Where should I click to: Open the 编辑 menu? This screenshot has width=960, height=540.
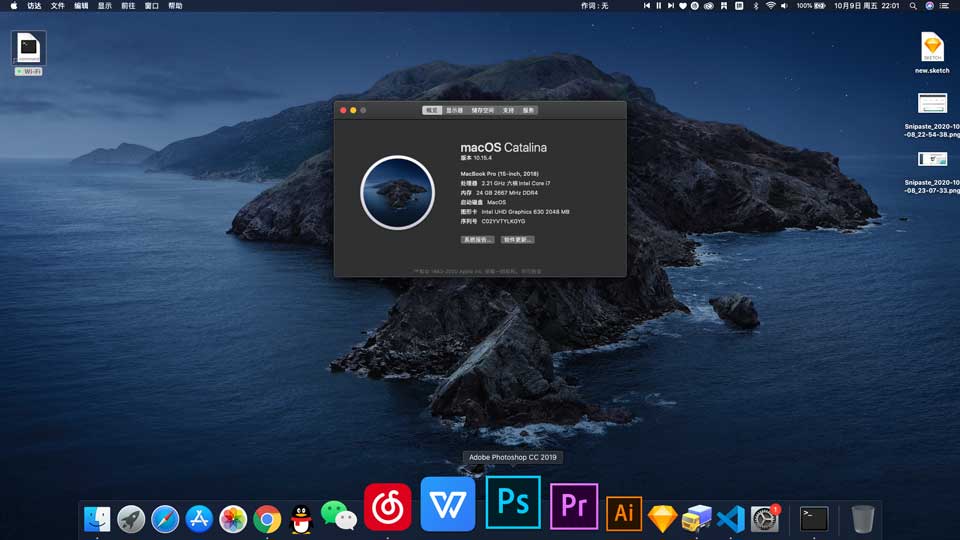(81, 6)
